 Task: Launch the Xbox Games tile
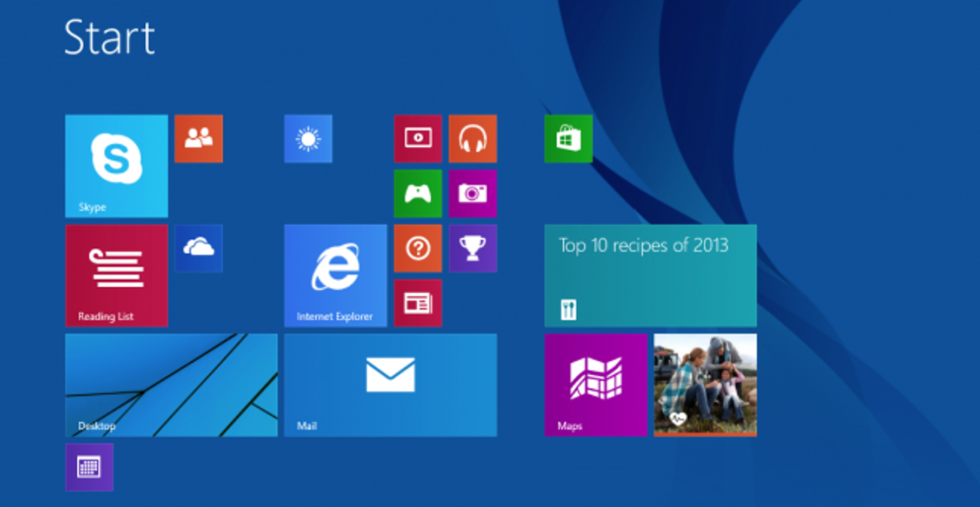coord(418,194)
